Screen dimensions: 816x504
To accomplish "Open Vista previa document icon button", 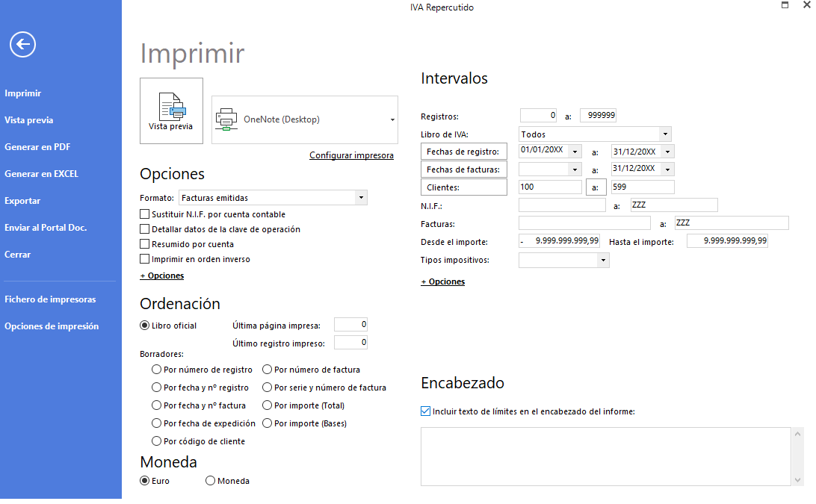I will (x=171, y=111).
